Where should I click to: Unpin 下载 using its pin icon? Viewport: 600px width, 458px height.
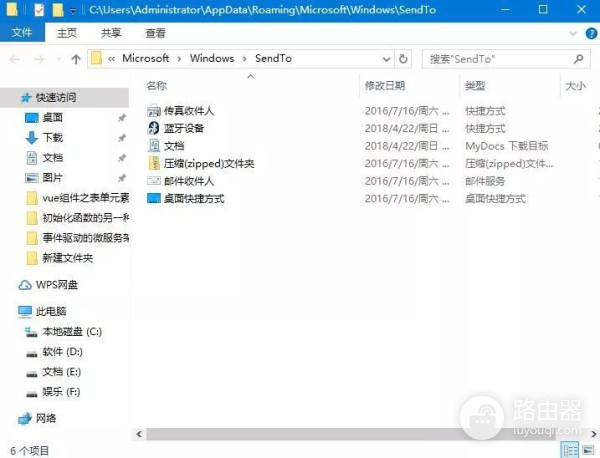point(122,138)
